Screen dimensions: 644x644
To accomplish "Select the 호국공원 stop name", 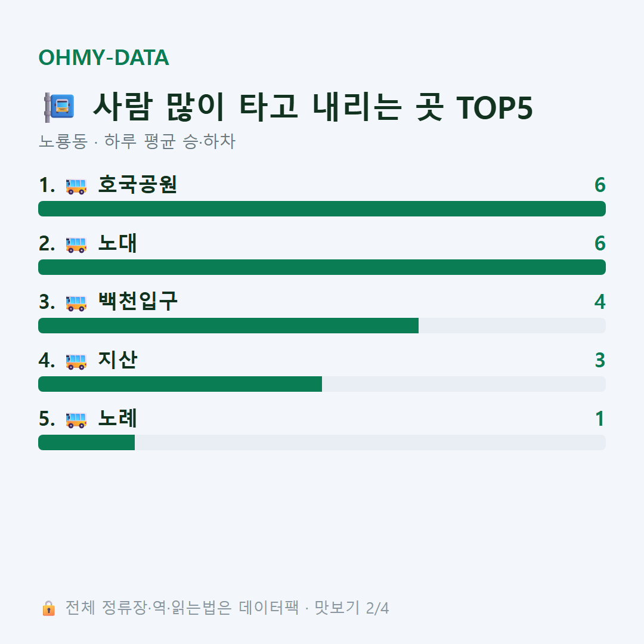I will [x=138, y=184].
